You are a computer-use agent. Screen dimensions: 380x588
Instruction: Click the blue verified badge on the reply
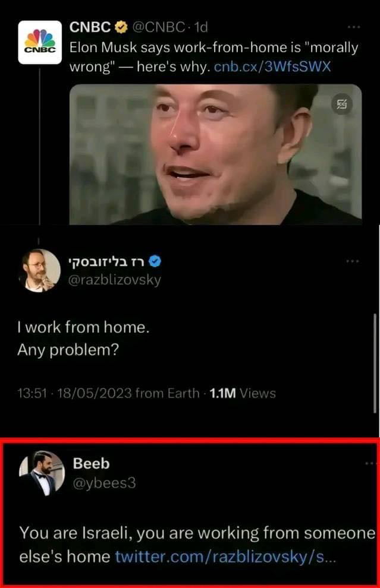coord(155,261)
